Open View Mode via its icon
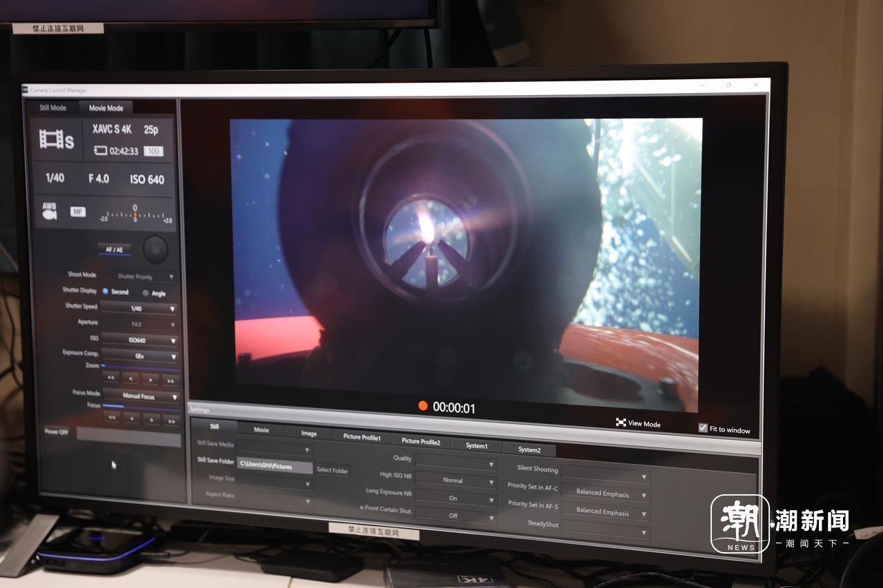Viewport: 883px width, 588px height. (x=621, y=423)
